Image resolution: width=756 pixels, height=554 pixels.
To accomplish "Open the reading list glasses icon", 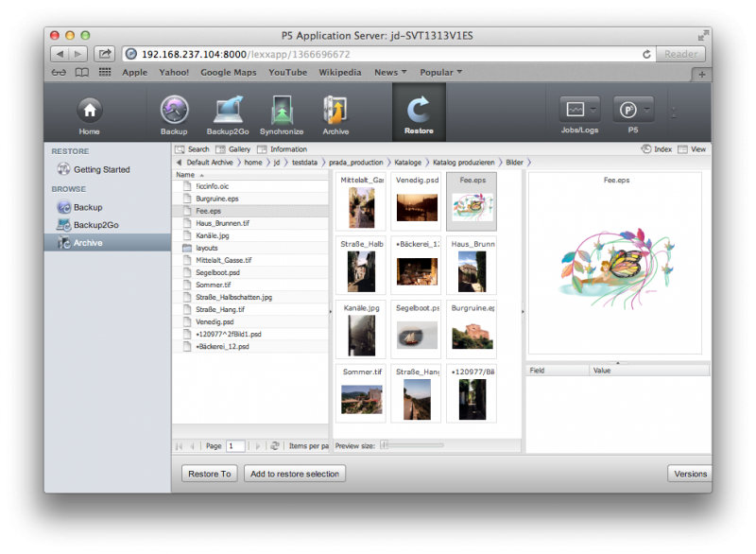I will (x=59, y=73).
